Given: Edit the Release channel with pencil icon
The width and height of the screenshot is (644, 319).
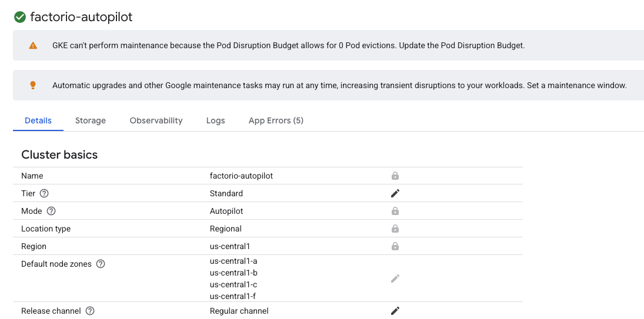Looking at the screenshot, I should tap(395, 311).
